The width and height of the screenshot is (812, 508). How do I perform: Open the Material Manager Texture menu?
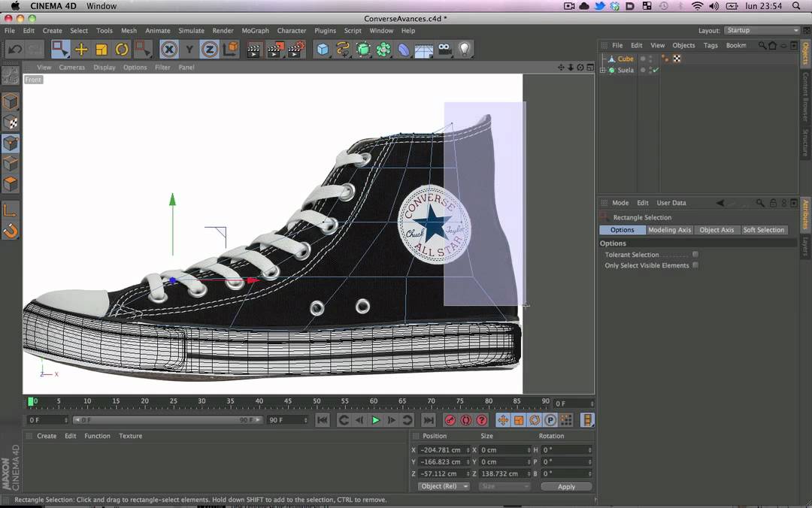[x=131, y=436]
